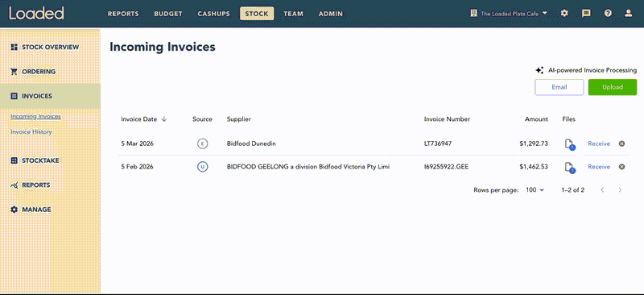Click the Reports chart icon in sidebar
The height and width of the screenshot is (295, 644).
coord(14,185)
